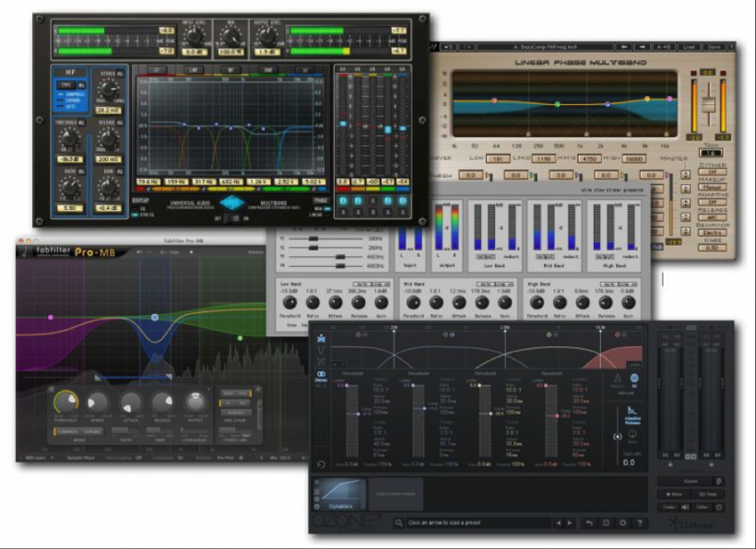Select HMF band tab in UAD Multiband

(267, 70)
